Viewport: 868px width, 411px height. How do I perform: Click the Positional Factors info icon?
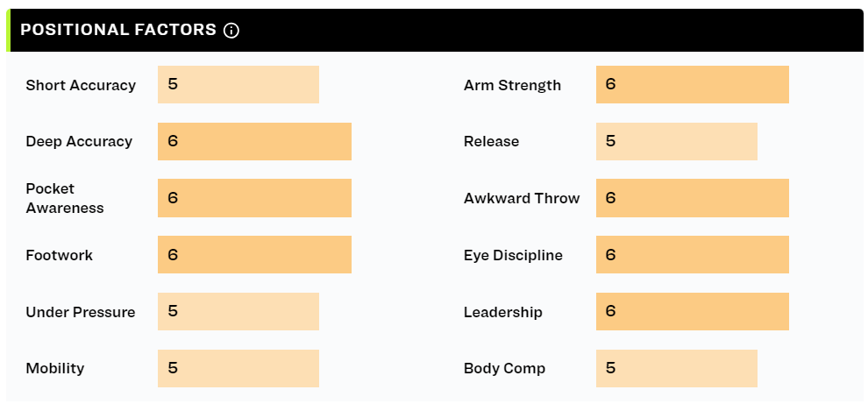(231, 31)
